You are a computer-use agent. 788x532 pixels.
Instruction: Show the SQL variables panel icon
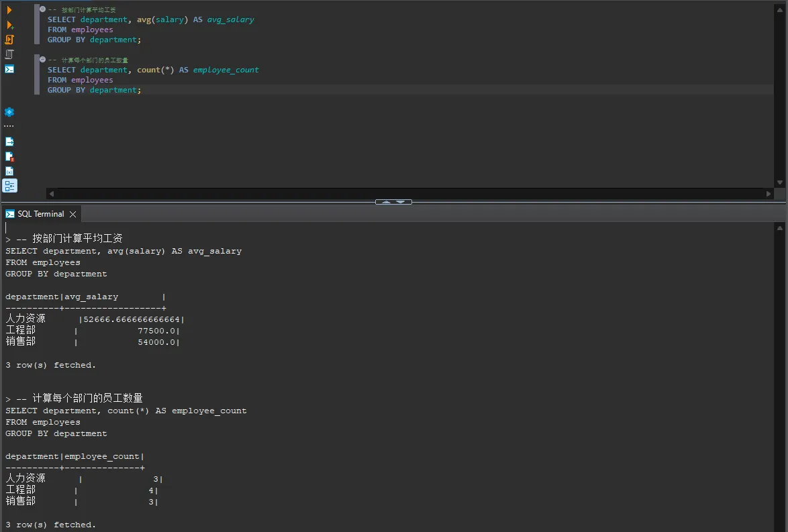9,171
